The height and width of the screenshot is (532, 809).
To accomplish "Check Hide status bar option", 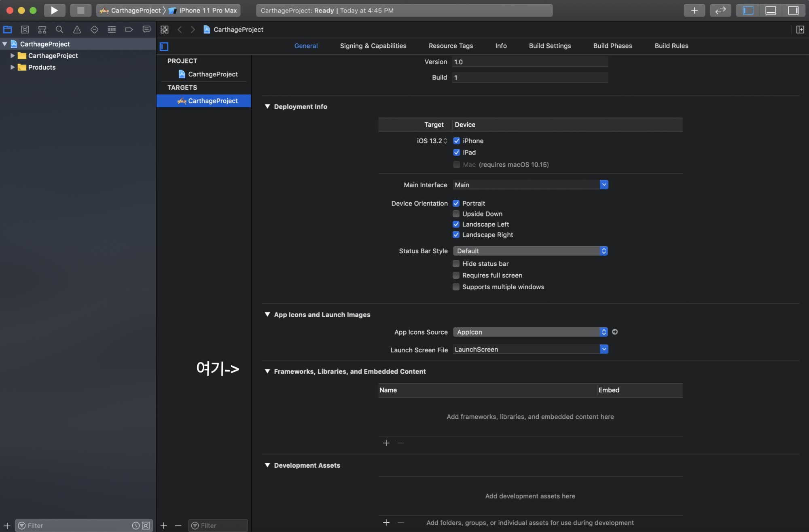I will coord(456,264).
